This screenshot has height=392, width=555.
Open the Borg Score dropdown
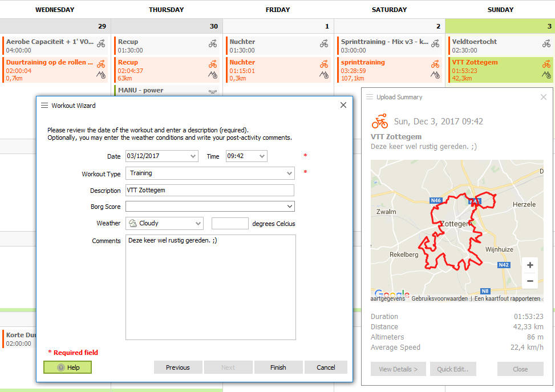[x=289, y=207]
